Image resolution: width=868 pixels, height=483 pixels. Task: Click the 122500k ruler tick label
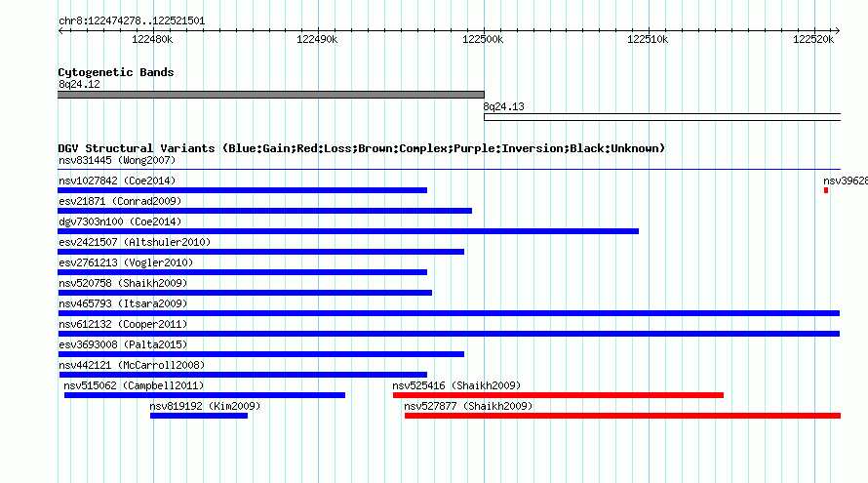click(x=483, y=40)
